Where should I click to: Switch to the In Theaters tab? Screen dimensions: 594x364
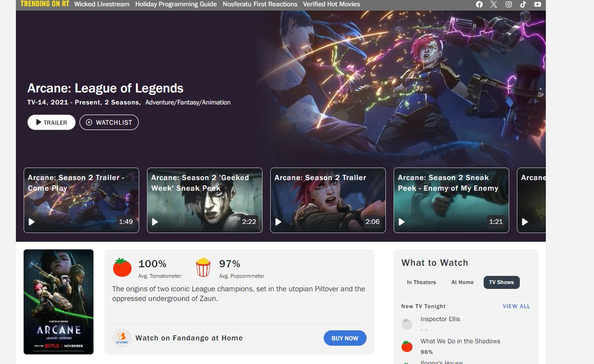point(421,282)
